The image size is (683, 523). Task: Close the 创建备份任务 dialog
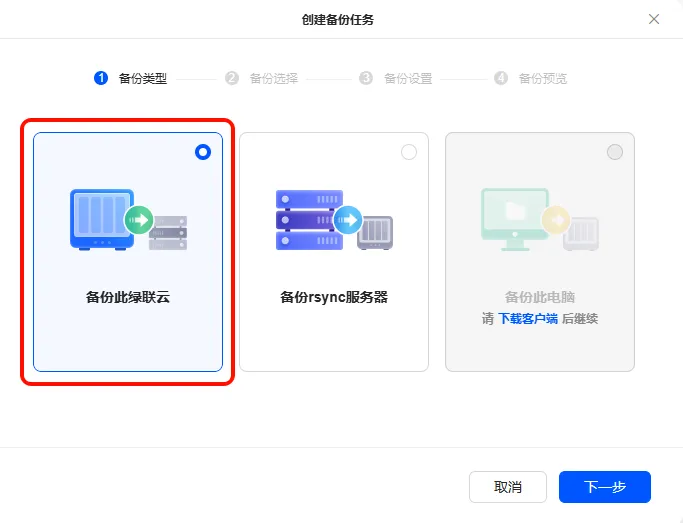(654, 19)
